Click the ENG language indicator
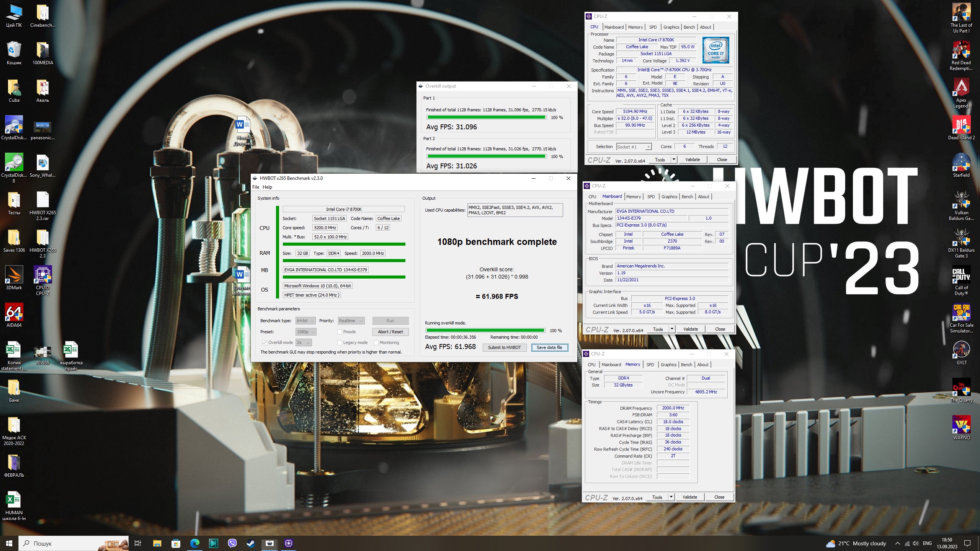 927,543
